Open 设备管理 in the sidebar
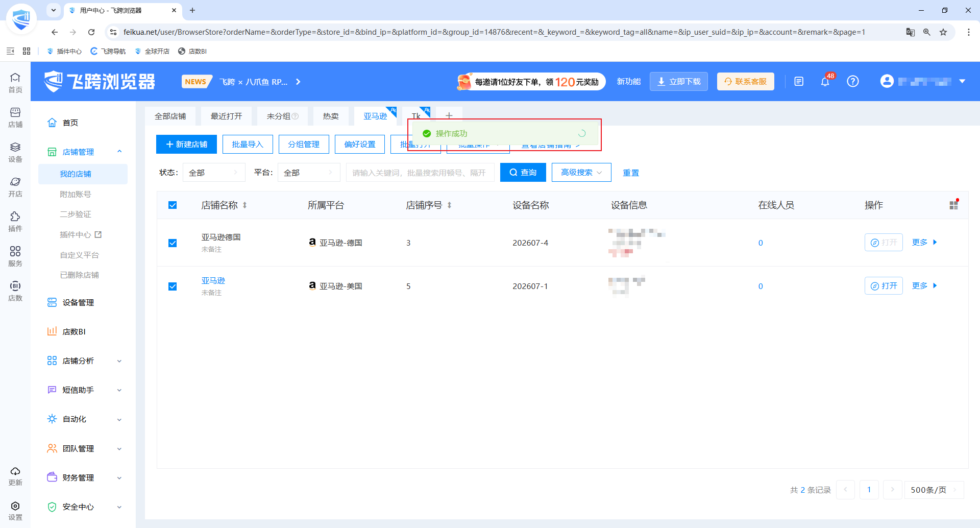 tap(78, 303)
